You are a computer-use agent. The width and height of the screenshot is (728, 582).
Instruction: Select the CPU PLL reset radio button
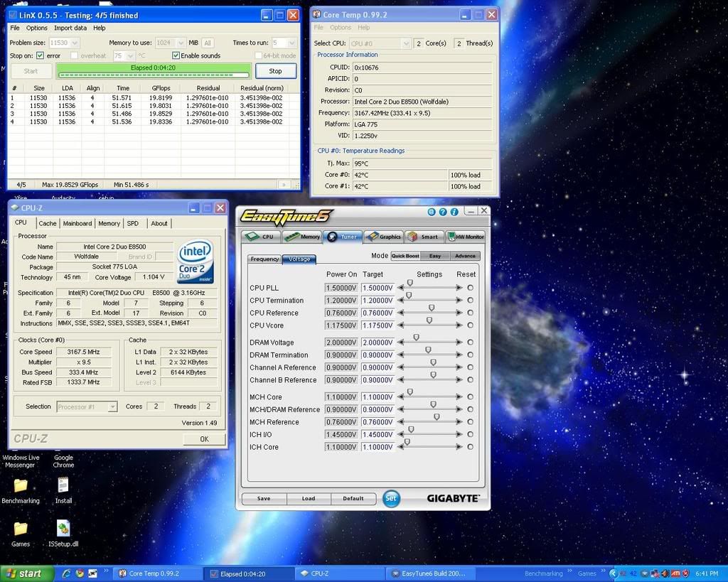pyautogui.click(x=471, y=288)
